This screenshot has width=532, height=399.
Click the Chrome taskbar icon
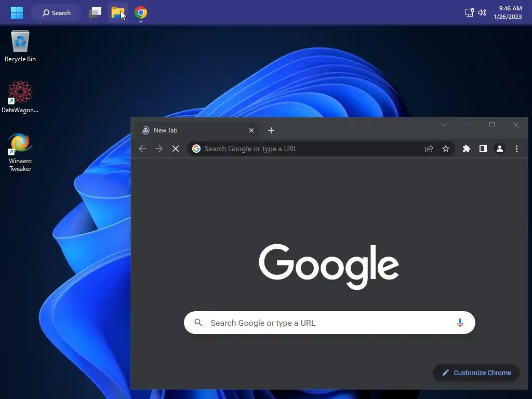tap(141, 13)
